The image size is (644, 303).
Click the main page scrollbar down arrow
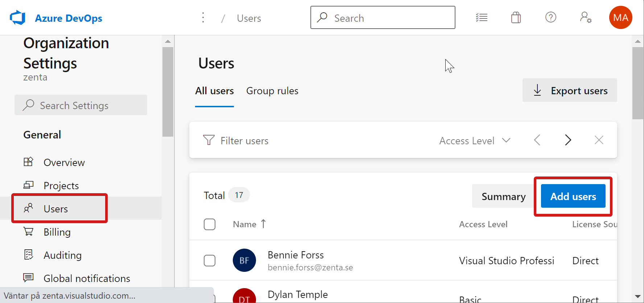click(638, 296)
